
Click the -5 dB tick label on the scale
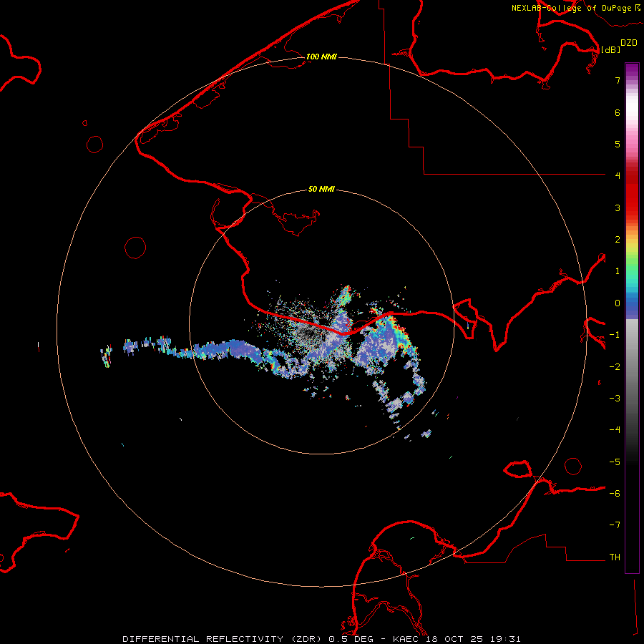point(615,462)
